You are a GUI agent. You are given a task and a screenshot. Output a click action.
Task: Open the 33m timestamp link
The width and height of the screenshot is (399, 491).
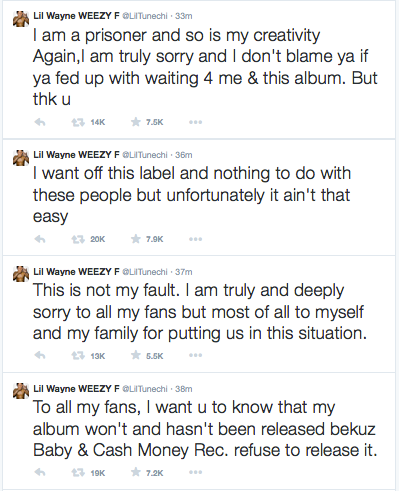tap(184, 16)
